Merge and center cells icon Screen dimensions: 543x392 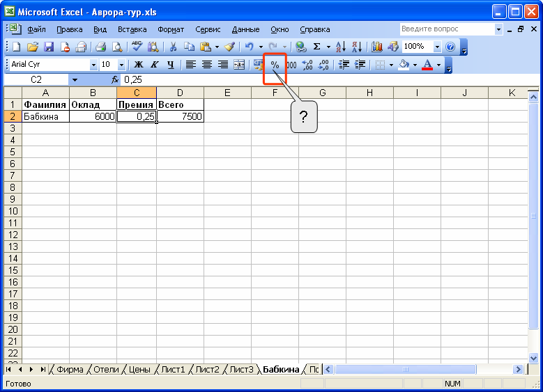click(239, 65)
